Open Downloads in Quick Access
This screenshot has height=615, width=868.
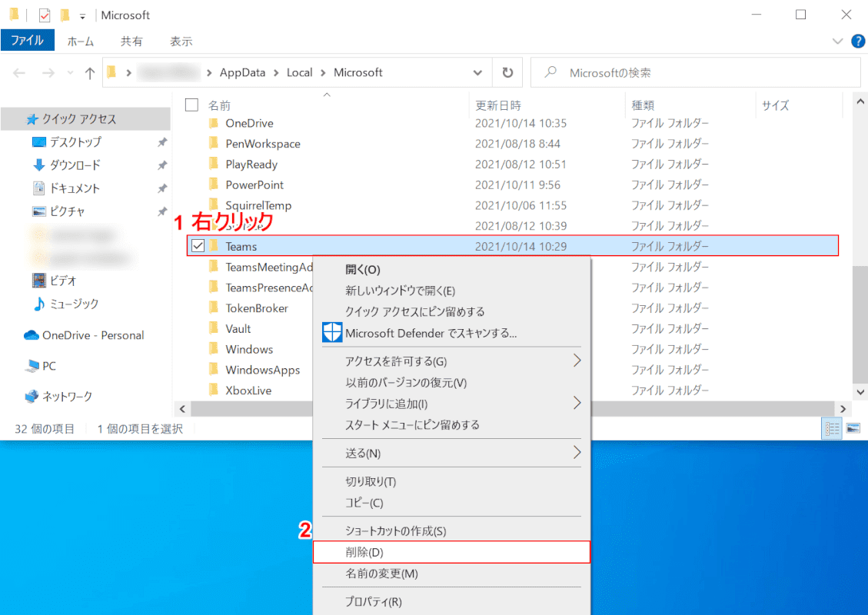(x=75, y=165)
